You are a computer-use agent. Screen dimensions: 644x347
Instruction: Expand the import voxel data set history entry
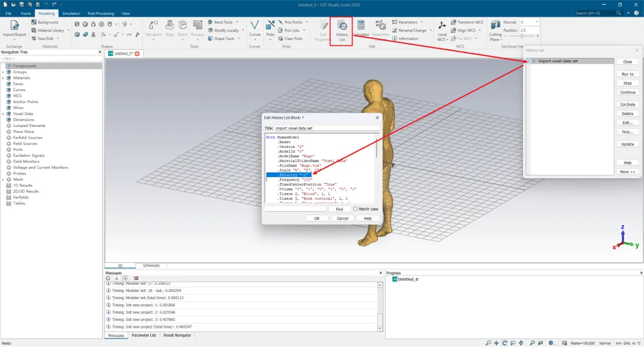pyautogui.click(x=534, y=61)
